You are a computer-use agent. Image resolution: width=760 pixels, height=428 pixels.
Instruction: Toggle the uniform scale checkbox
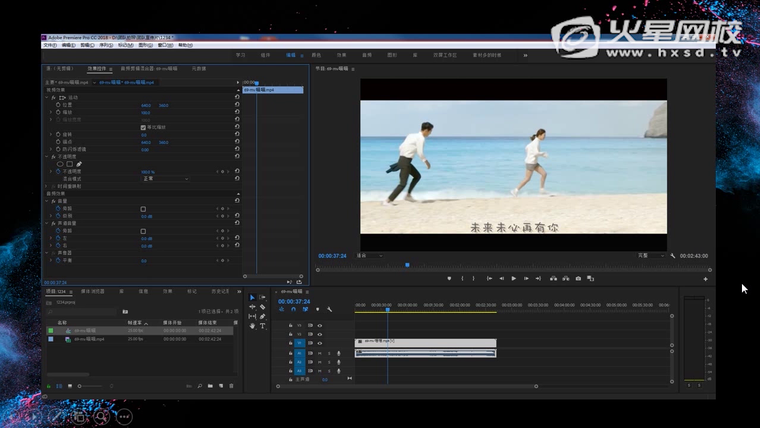click(144, 128)
